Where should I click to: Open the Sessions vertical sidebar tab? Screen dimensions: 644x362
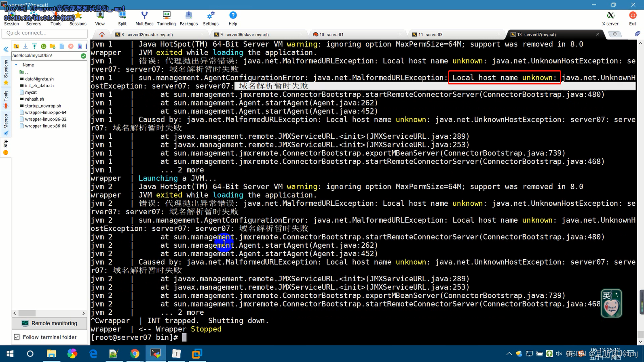coord(6,72)
